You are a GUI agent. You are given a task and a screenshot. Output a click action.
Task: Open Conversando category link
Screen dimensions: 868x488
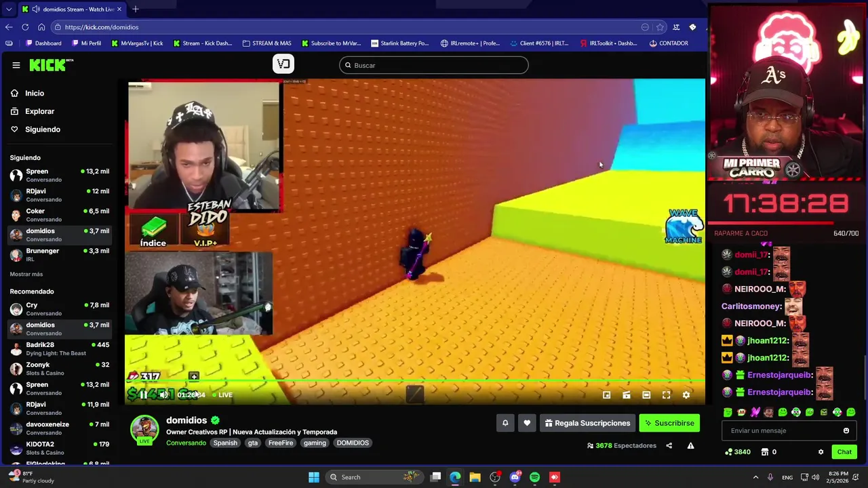(x=186, y=443)
